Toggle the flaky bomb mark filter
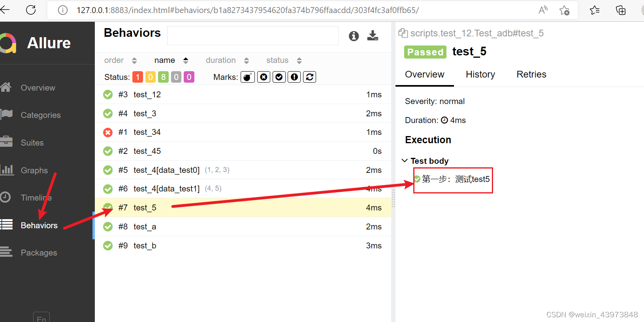Screen dimensions: 644x322 tap(248, 77)
